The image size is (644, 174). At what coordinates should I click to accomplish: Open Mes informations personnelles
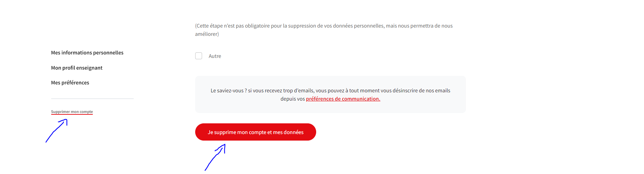(87, 53)
